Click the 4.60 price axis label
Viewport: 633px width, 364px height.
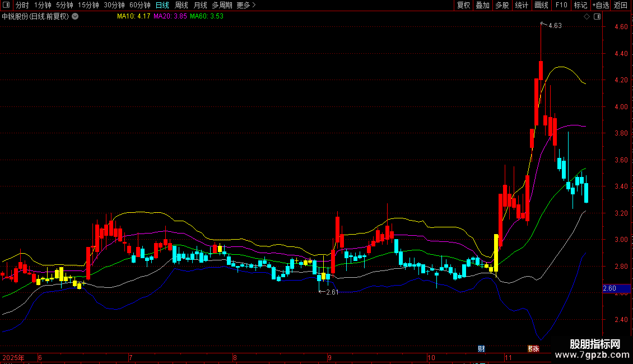pos(621,27)
